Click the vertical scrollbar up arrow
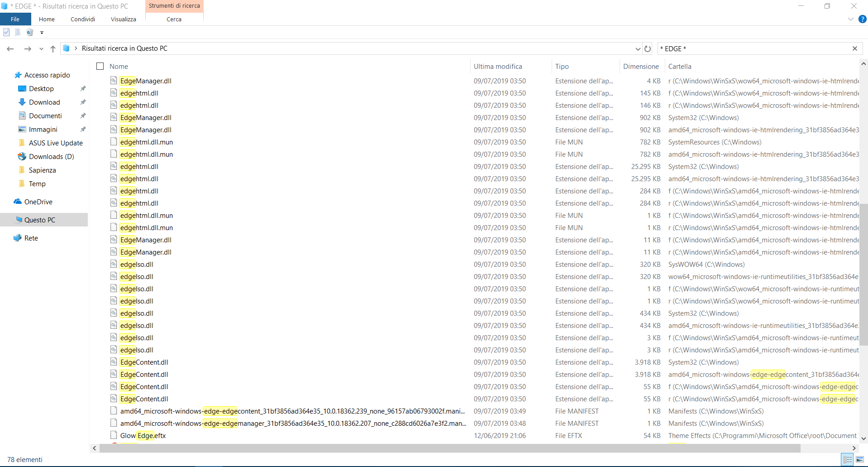The height and width of the screenshot is (467, 868). [863, 64]
